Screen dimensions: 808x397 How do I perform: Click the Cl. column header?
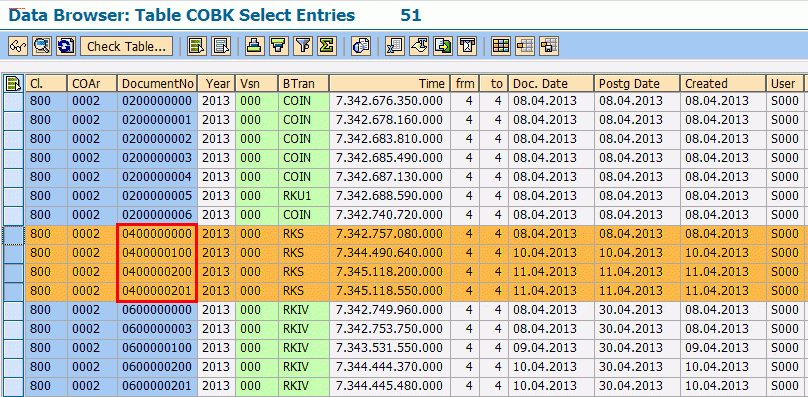pos(46,84)
